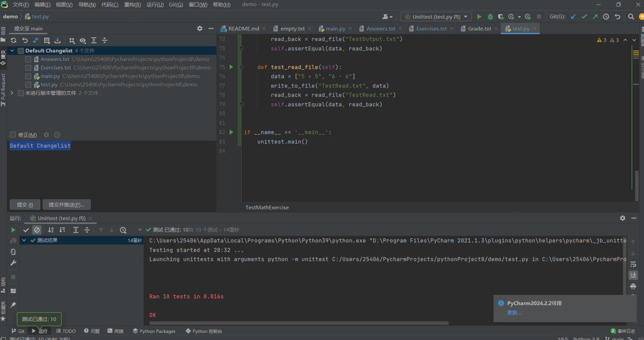
Task: Open the Unittest run configuration dropdown
Action: point(436,17)
